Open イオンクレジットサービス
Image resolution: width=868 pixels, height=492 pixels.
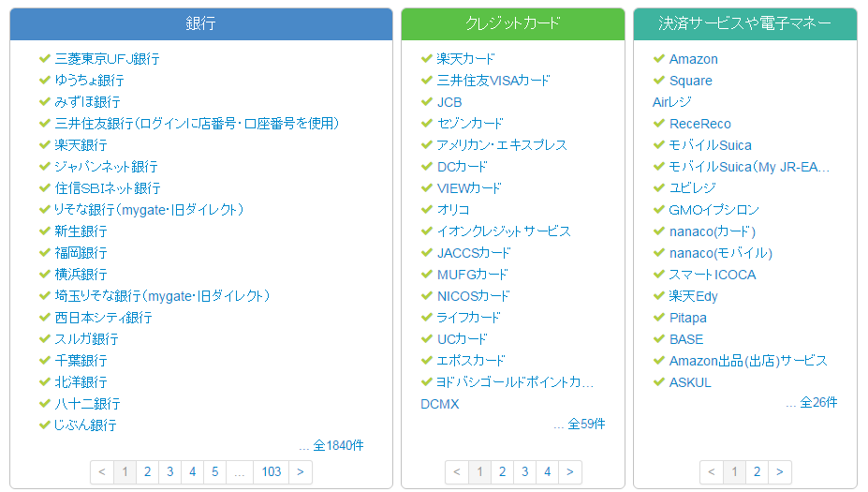point(504,231)
